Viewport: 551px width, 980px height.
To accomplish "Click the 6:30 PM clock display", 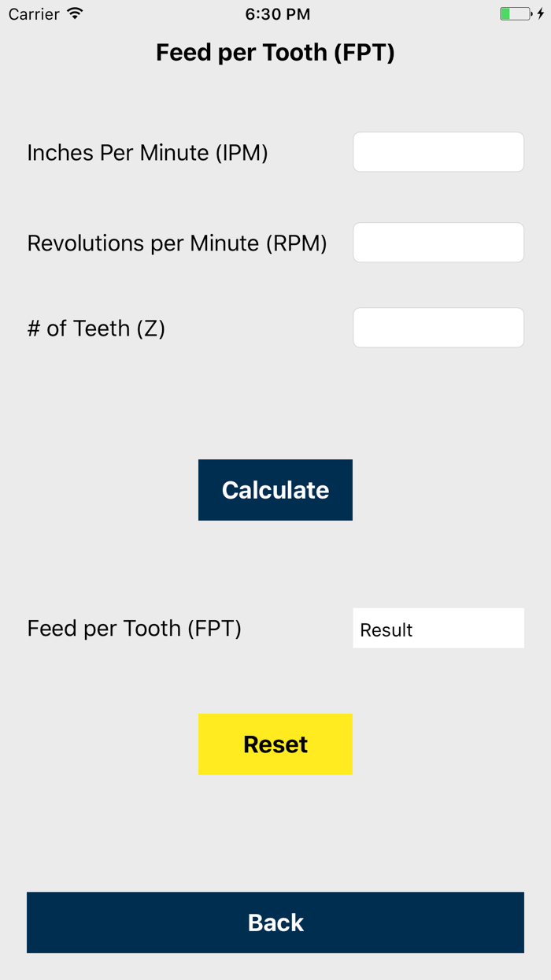I will [x=279, y=13].
